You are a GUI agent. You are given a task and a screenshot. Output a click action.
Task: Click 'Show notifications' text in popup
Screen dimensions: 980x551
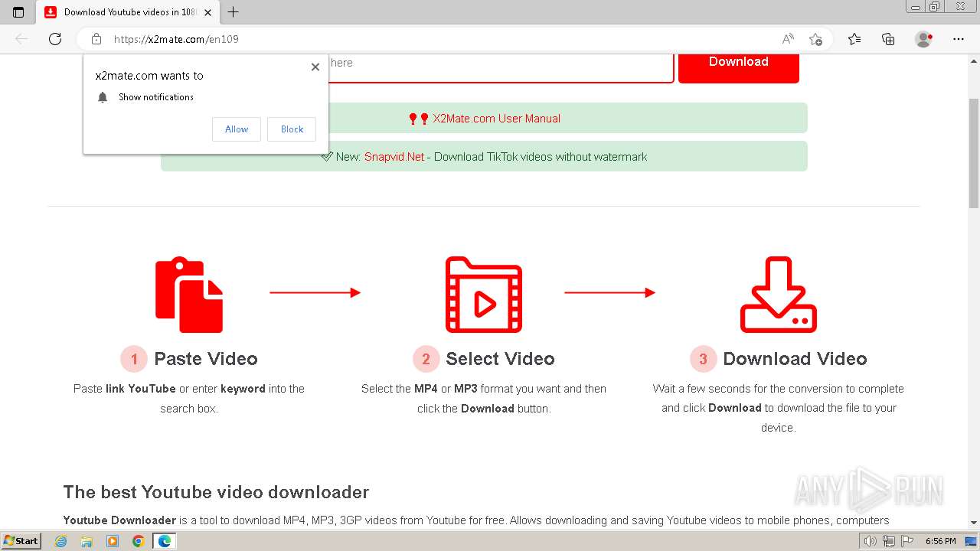click(156, 97)
